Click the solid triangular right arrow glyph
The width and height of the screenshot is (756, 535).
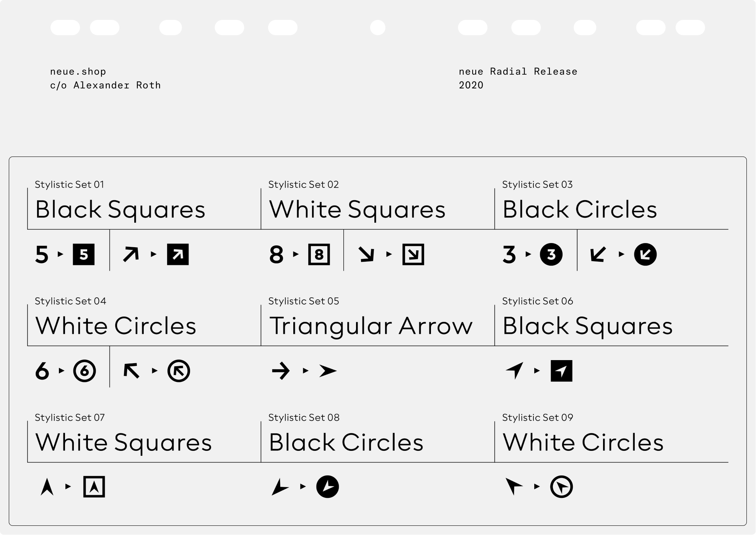328,371
